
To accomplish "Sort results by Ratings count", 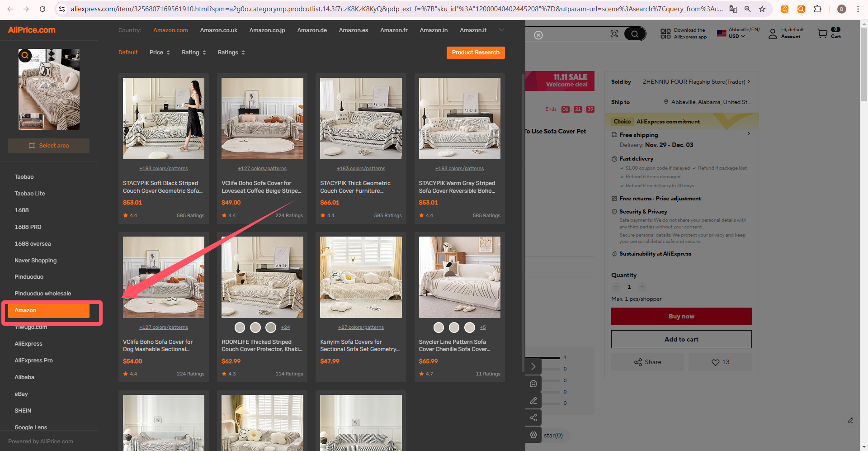I will pos(231,52).
